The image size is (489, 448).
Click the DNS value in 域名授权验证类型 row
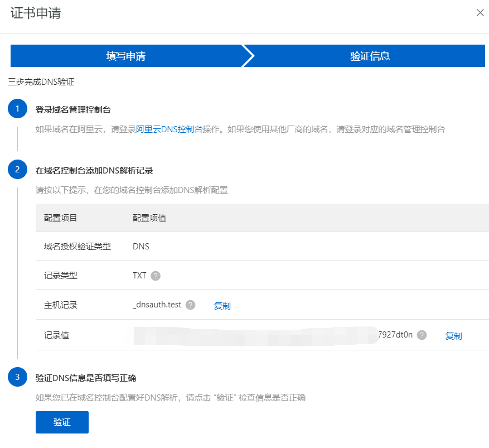click(x=141, y=246)
